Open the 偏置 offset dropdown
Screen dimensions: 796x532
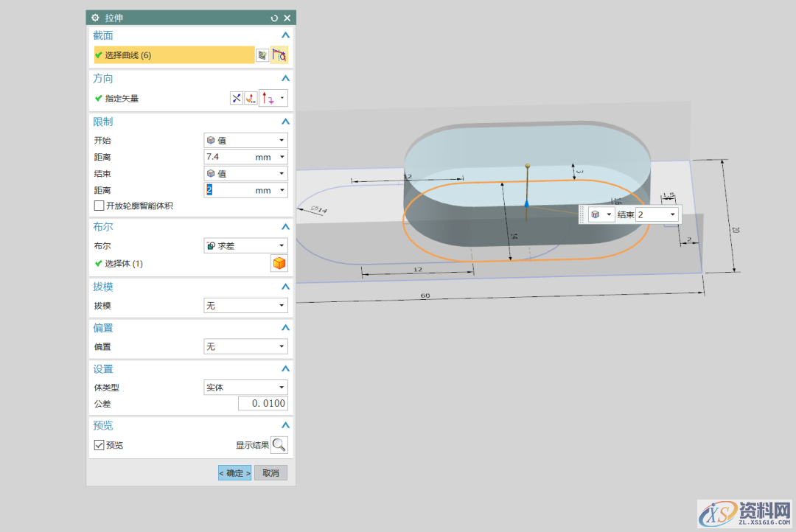point(245,346)
